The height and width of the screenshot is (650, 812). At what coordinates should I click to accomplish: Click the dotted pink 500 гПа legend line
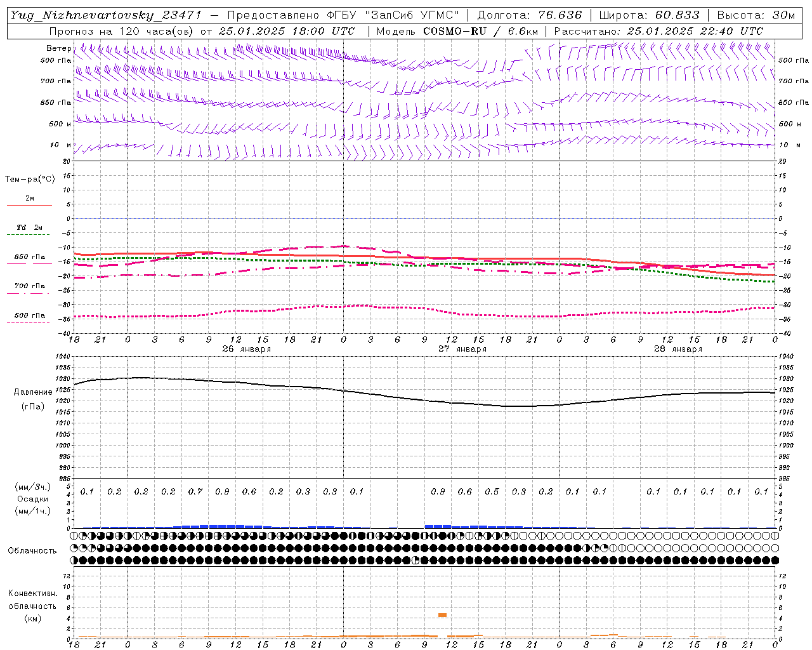tap(29, 322)
